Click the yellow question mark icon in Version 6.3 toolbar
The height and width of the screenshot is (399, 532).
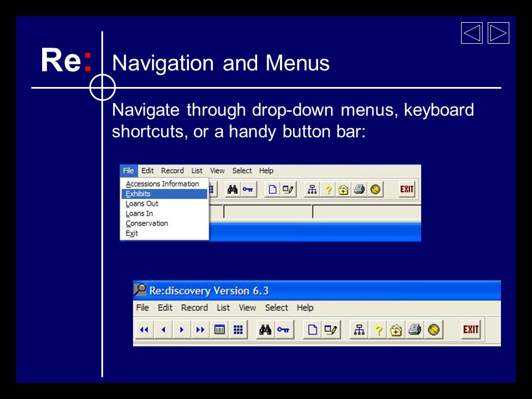pyautogui.click(x=378, y=329)
